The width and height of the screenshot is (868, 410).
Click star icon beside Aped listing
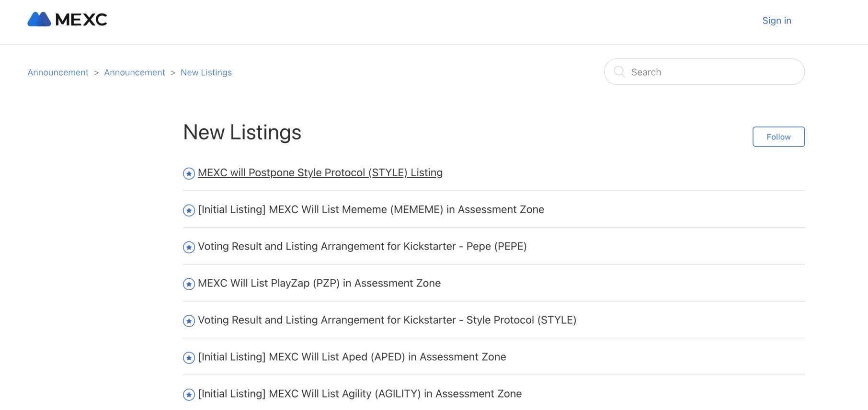coord(189,358)
